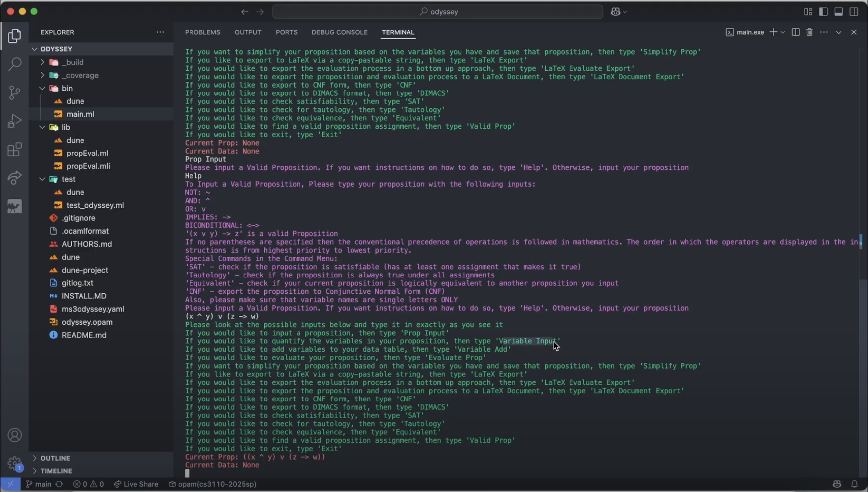Open the Manage gear icon
This screenshot has height=492, width=868.
pos(14,463)
